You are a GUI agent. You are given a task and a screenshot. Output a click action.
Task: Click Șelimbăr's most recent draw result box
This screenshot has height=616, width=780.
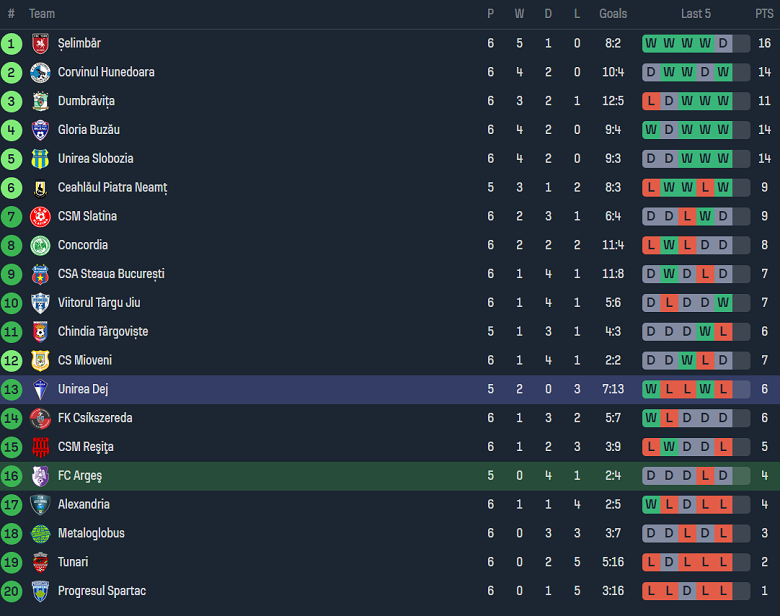(723, 43)
